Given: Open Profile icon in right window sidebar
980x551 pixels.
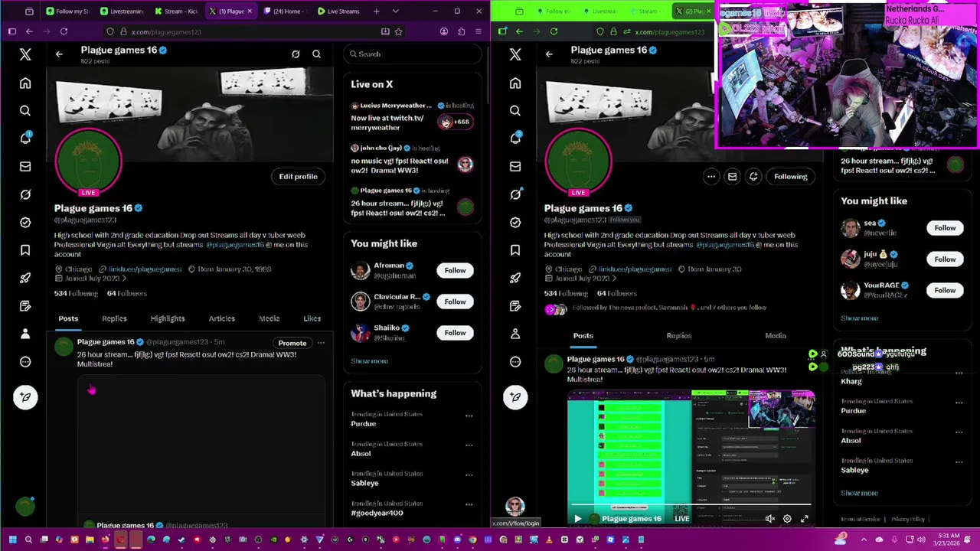Looking at the screenshot, I should click(x=515, y=334).
